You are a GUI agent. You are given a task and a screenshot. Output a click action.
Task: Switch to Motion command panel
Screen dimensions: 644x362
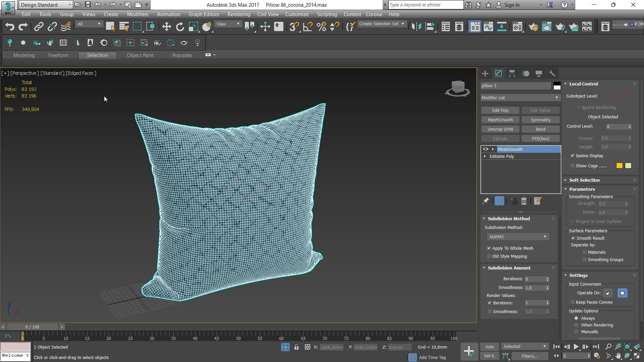(x=526, y=73)
